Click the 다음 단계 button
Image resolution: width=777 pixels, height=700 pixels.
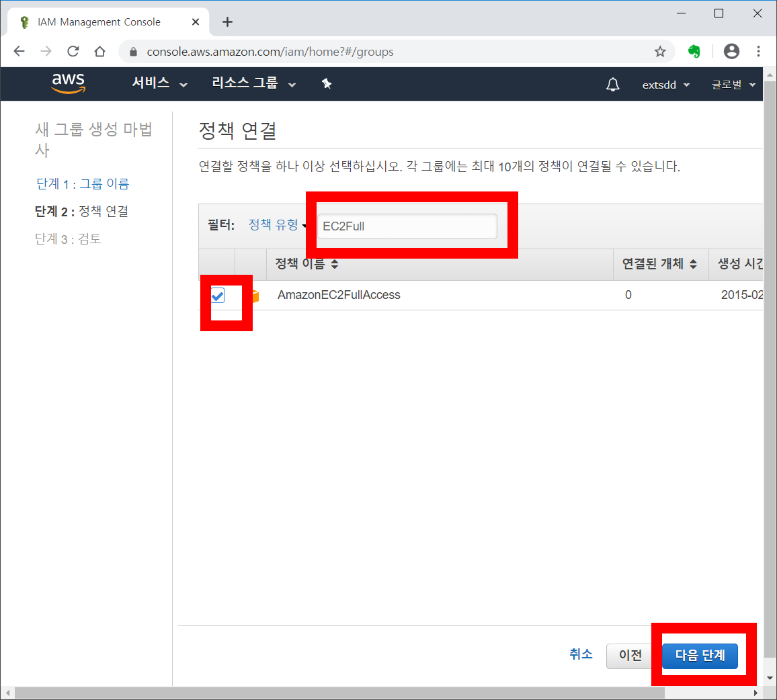(700, 656)
